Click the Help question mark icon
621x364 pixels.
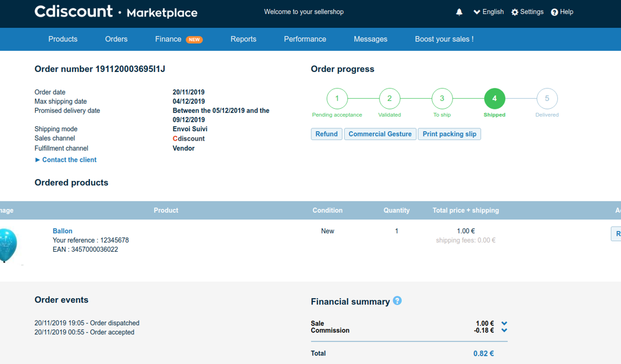click(554, 12)
